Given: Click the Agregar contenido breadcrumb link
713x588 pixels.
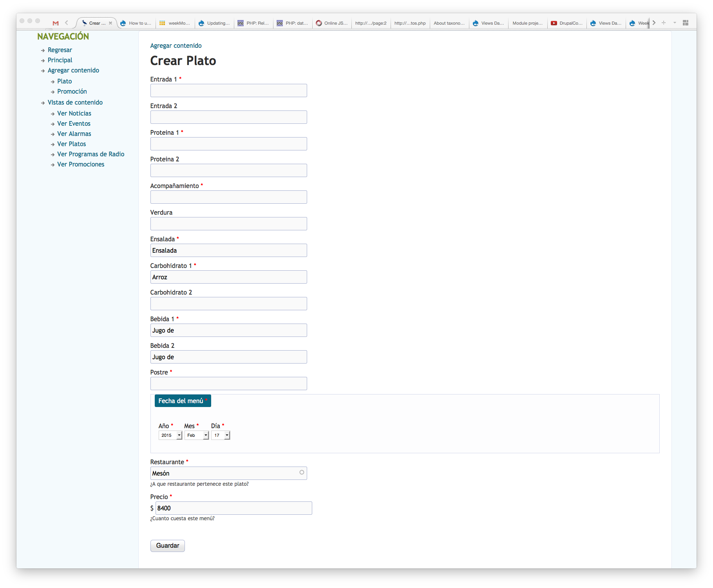Looking at the screenshot, I should click(x=176, y=45).
